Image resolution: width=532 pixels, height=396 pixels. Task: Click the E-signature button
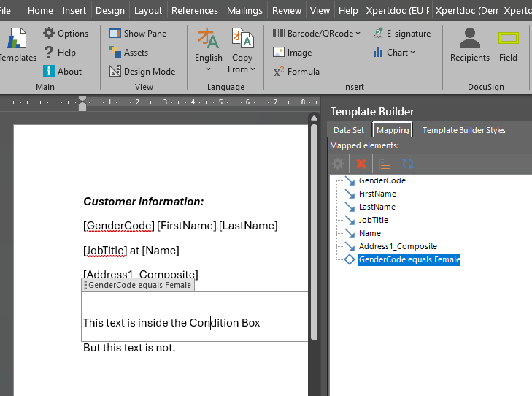click(x=402, y=34)
